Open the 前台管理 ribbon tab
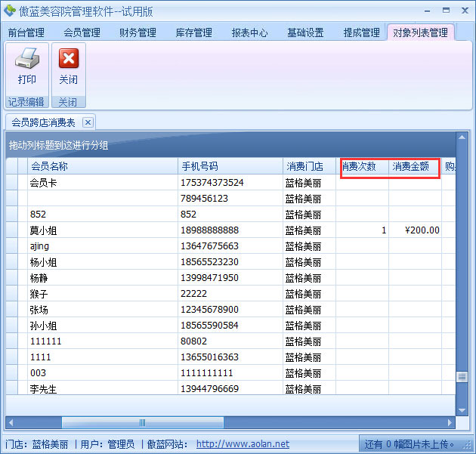476x454 pixels. click(x=26, y=32)
